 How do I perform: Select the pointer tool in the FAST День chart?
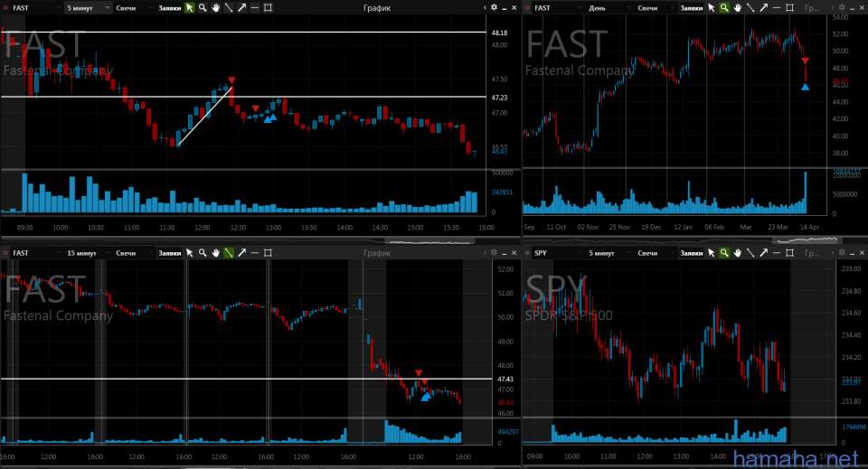pos(712,8)
